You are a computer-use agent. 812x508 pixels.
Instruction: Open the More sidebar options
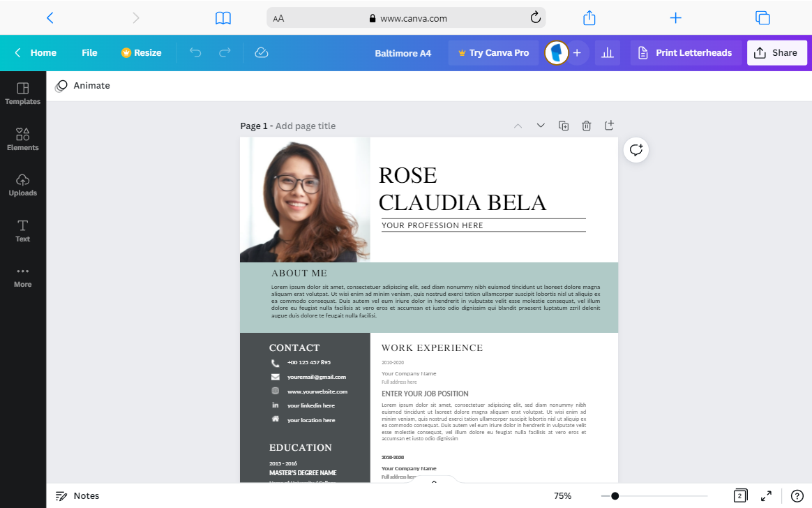click(x=23, y=276)
